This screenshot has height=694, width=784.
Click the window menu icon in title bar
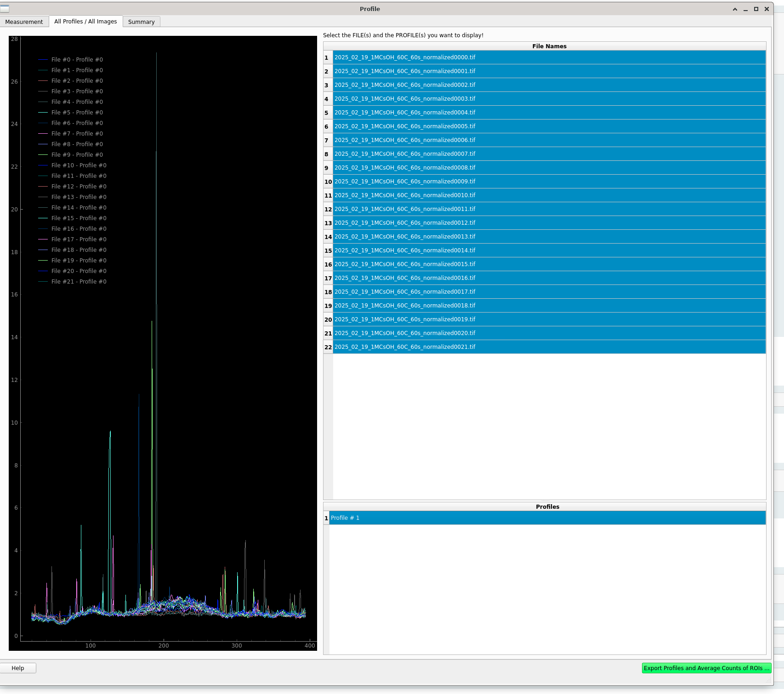(5, 9)
